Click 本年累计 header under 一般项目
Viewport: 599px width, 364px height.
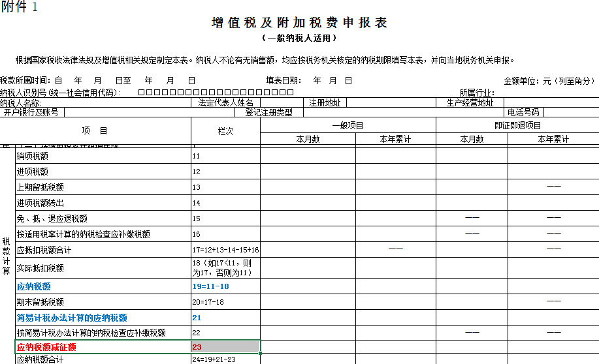396,139
